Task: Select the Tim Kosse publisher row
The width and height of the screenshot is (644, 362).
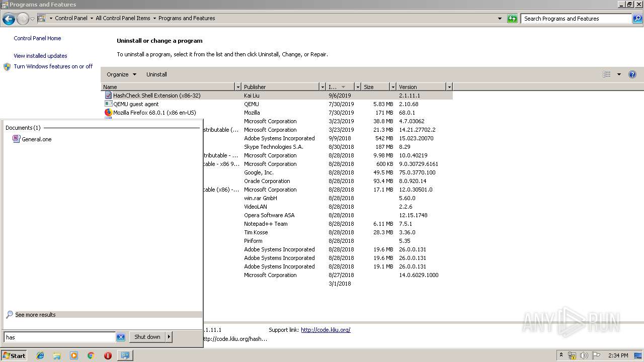Action: pos(328,232)
